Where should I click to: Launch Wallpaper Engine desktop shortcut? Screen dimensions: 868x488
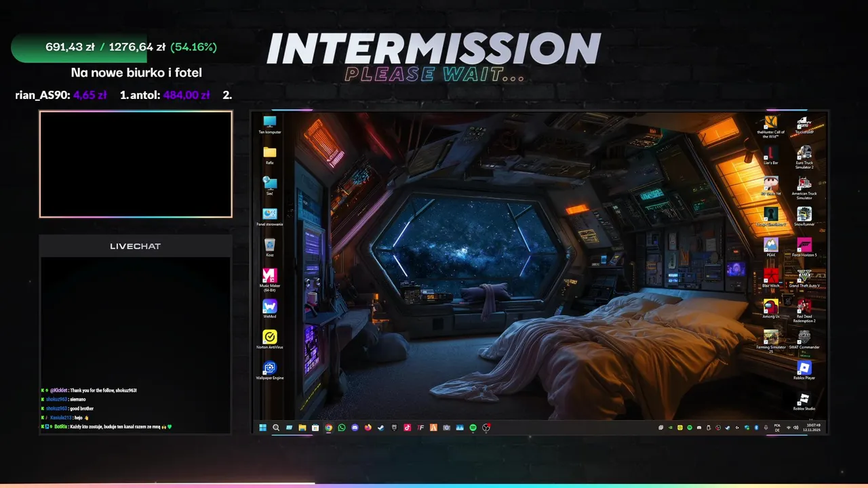pos(269,371)
